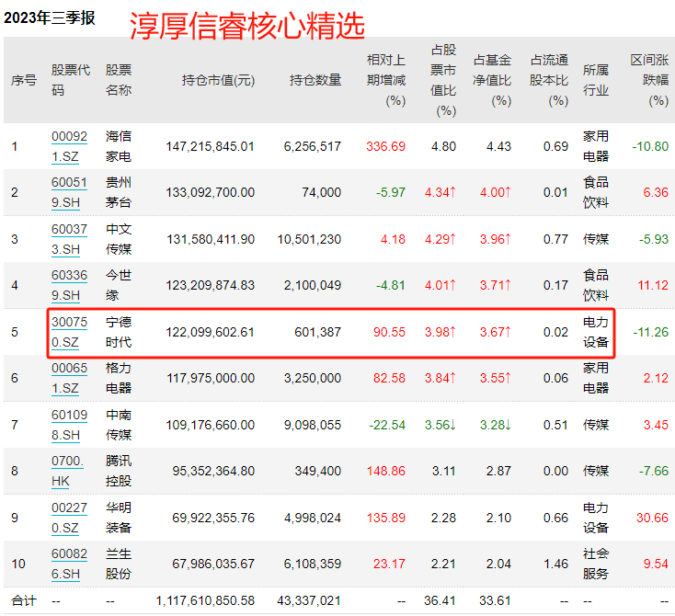Screen dimensions: 675x616
Task: Click holding quantity 601,387
Action: click(x=317, y=332)
